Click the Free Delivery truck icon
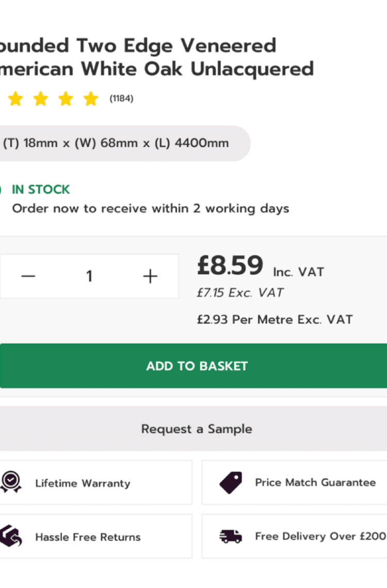This screenshot has height=588, width=387. pyautogui.click(x=231, y=536)
